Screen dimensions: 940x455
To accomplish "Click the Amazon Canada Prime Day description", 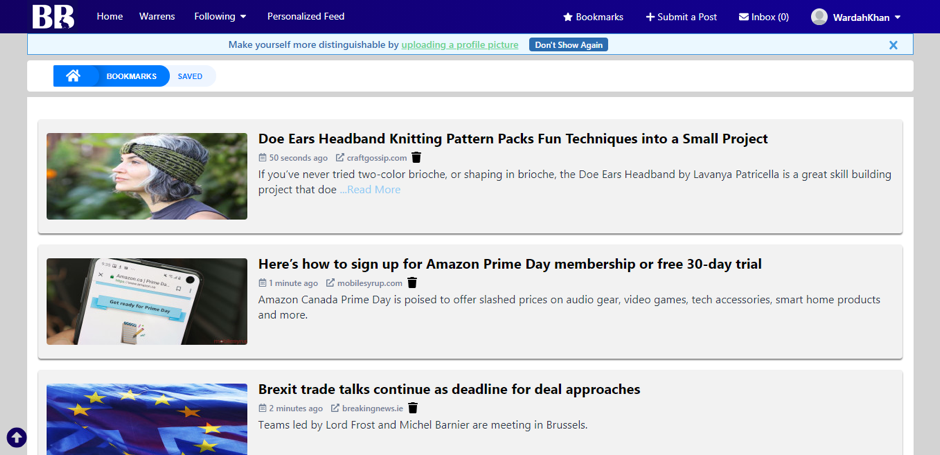I will (570, 307).
